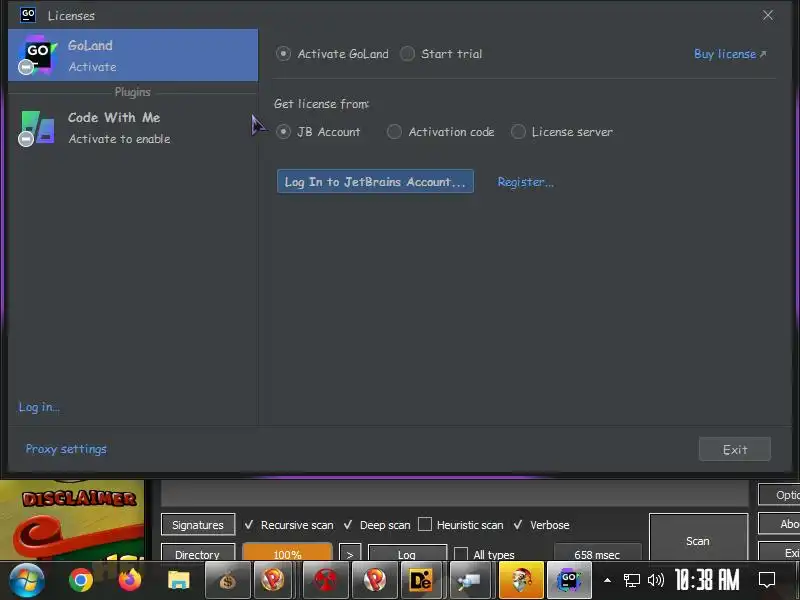Select the Code With Me plugin entry
This screenshot has width=800, height=600.
(133, 128)
